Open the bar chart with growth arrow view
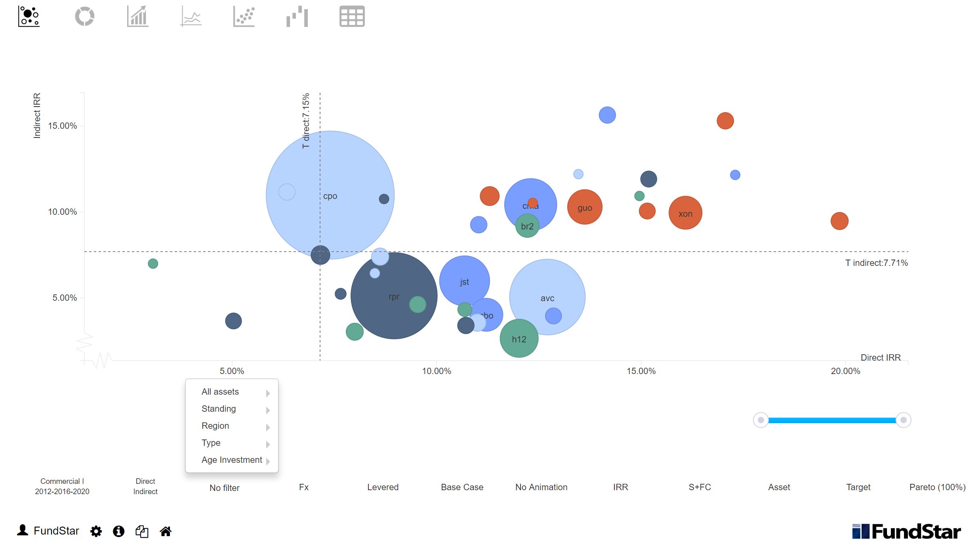980x550 pixels. pos(137,17)
